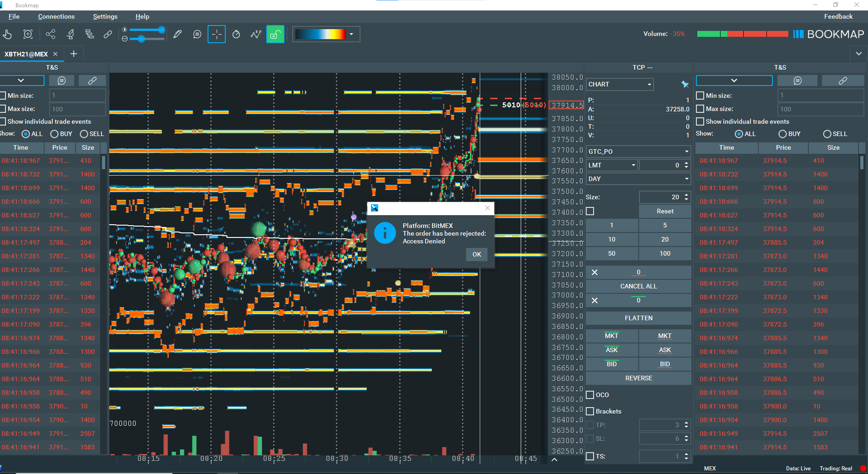Viewport: 868px width, 474px height.
Task: Select BUY radio in left T&S
Action: click(x=55, y=134)
